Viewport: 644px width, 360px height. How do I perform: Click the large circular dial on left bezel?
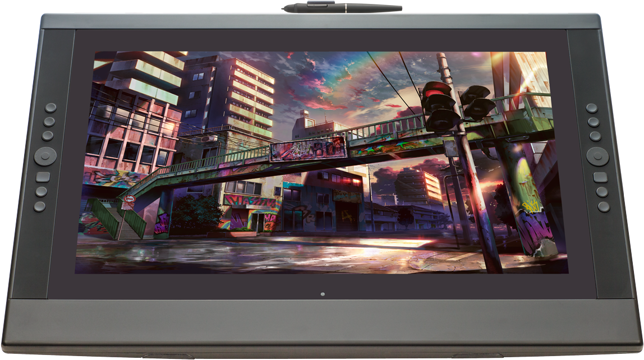click(x=45, y=156)
